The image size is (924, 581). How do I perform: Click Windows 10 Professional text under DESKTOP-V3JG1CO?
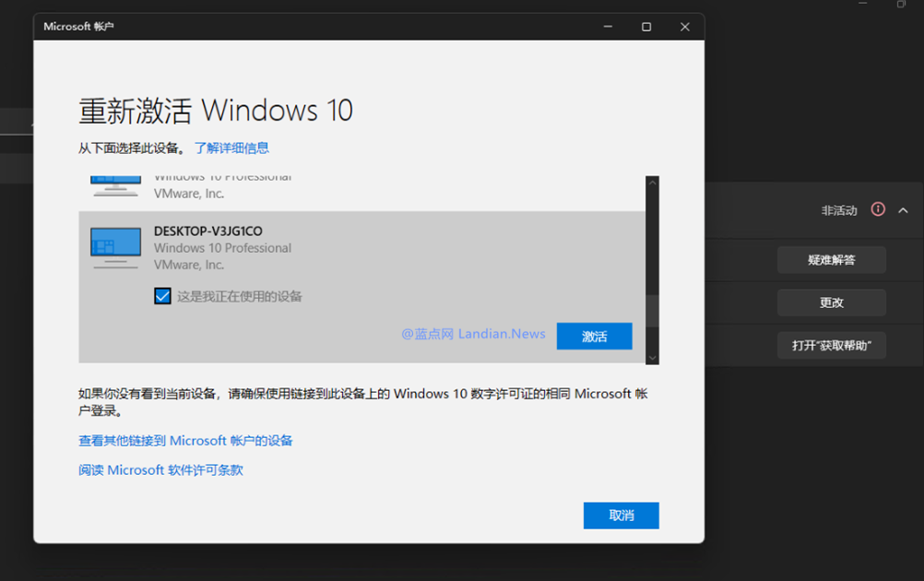(x=223, y=248)
